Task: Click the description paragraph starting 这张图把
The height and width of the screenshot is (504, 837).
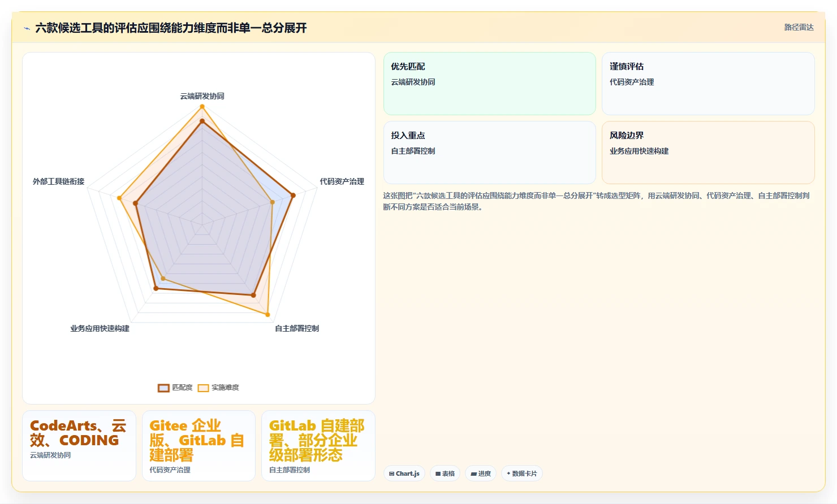Action: (x=596, y=201)
